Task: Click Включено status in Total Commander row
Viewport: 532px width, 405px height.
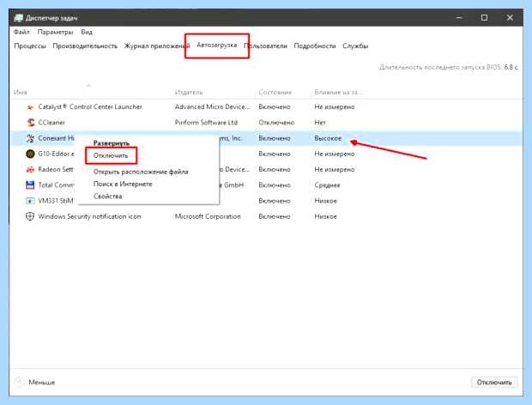Action: [x=274, y=185]
